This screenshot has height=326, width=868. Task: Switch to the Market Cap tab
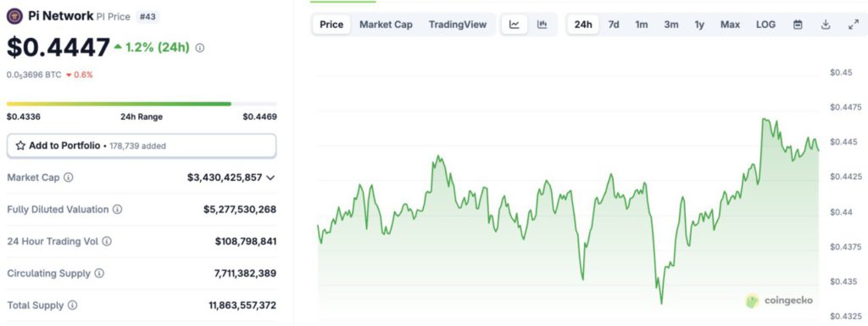pyautogui.click(x=386, y=25)
